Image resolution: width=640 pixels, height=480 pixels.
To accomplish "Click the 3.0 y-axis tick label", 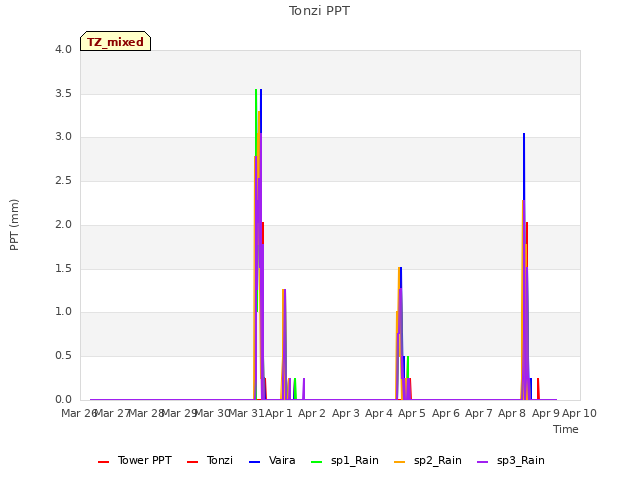I will 63,137.
